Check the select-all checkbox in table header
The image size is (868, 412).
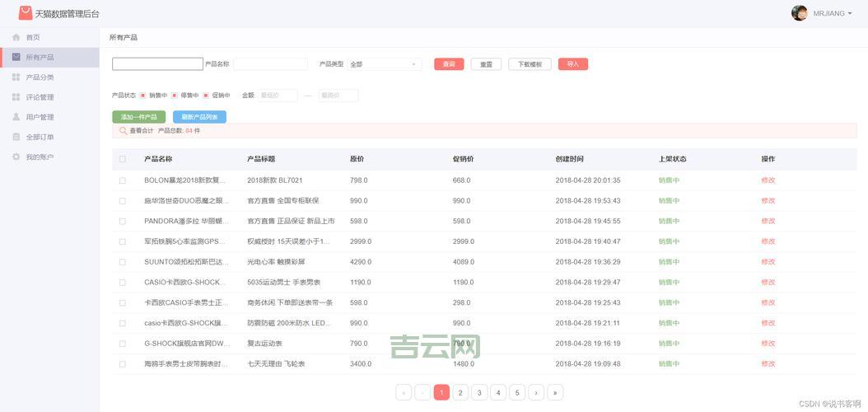coord(123,159)
